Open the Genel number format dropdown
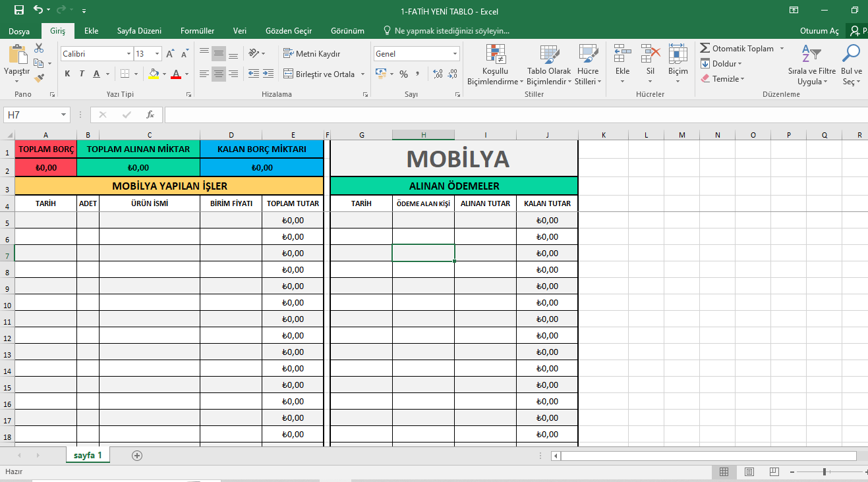 (x=455, y=54)
